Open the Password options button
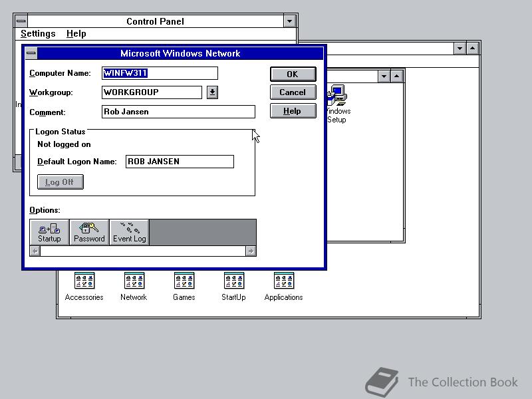This screenshot has width=532, height=399. point(89,232)
